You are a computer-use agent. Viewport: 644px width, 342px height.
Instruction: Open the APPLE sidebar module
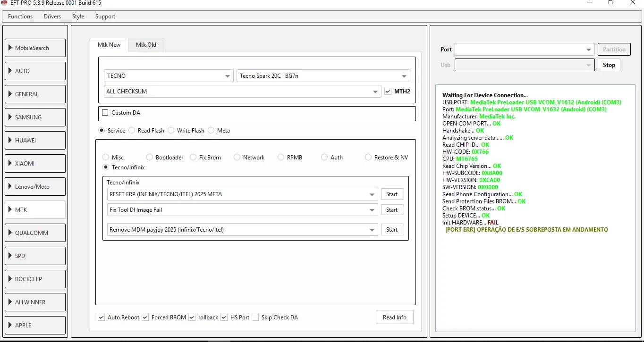[35, 325]
